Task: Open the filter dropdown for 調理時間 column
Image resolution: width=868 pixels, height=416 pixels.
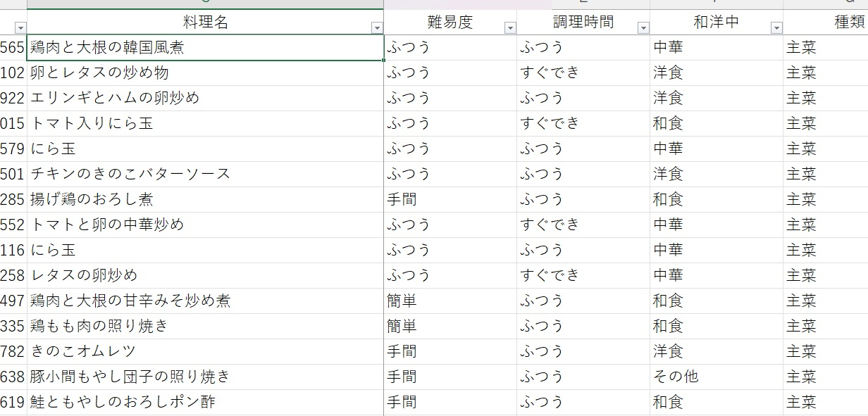Action: (x=643, y=28)
